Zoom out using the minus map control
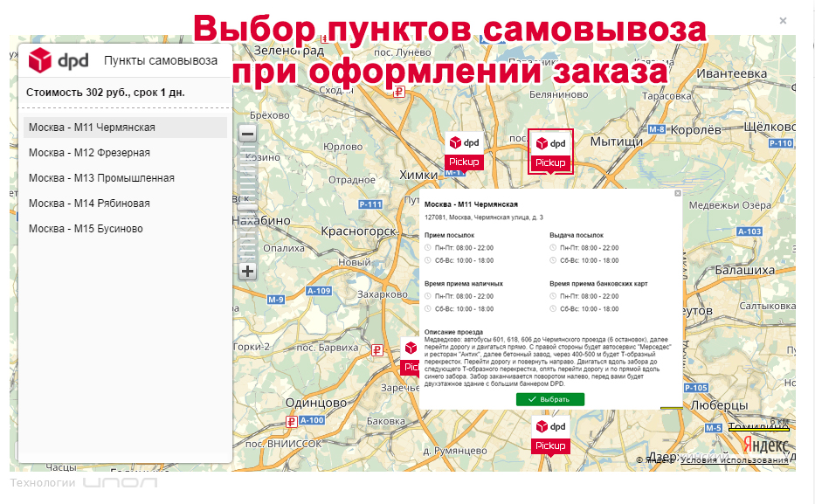 [248, 133]
